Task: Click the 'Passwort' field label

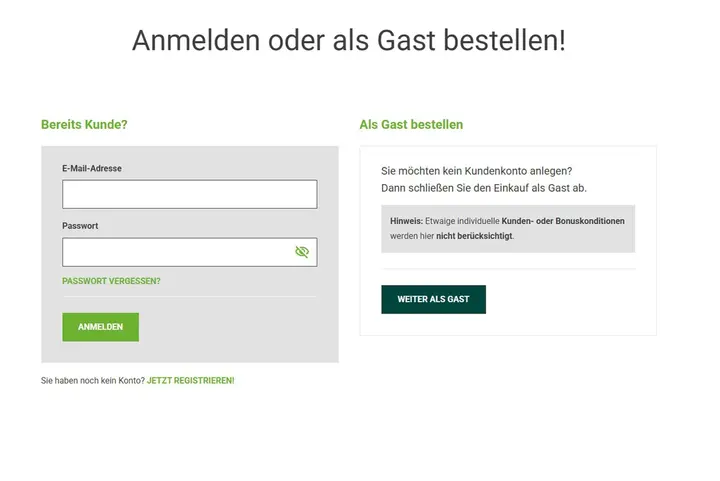Action: pyautogui.click(x=80, y=226)
